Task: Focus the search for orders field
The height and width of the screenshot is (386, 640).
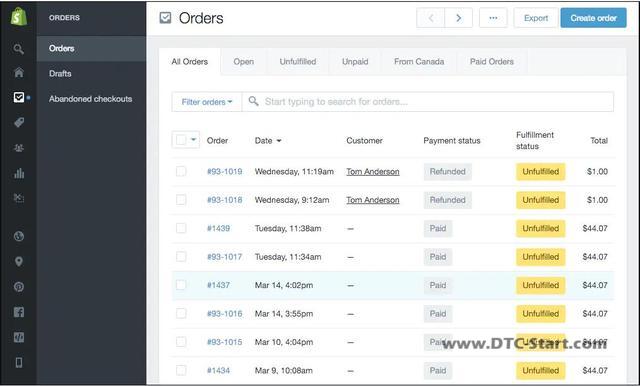Action: 428,102
